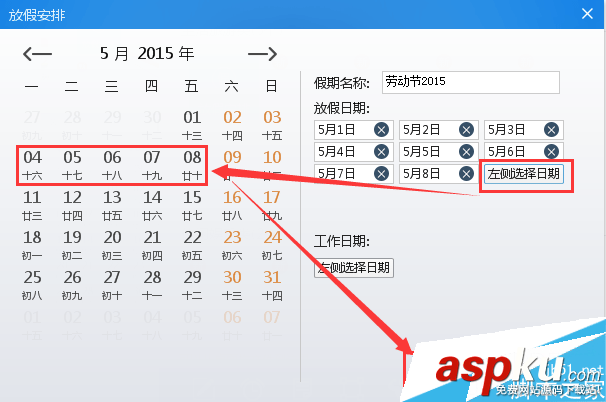Viewport: 606px width, 402px height.
Task: Click 左侧选择日期 button under 放假日期
Action: pyautogui.click(x=524, y=174)
